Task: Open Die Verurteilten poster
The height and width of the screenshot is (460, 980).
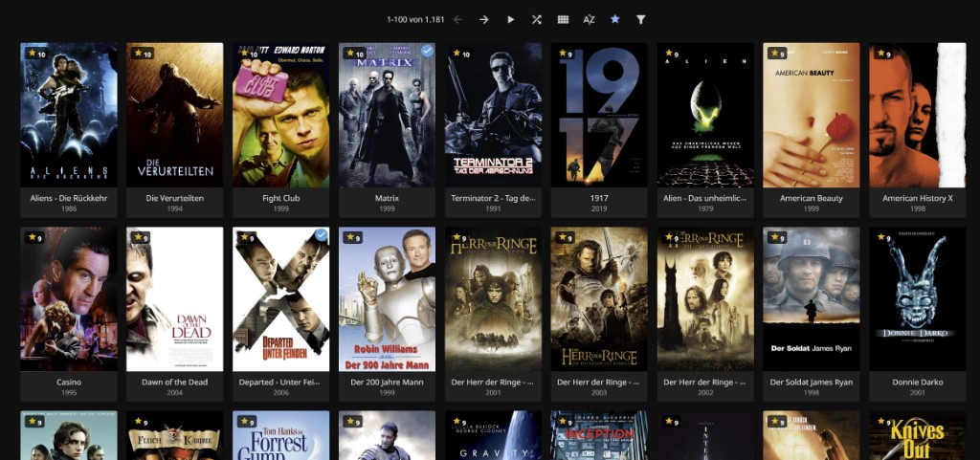Action: click(175, 115)
